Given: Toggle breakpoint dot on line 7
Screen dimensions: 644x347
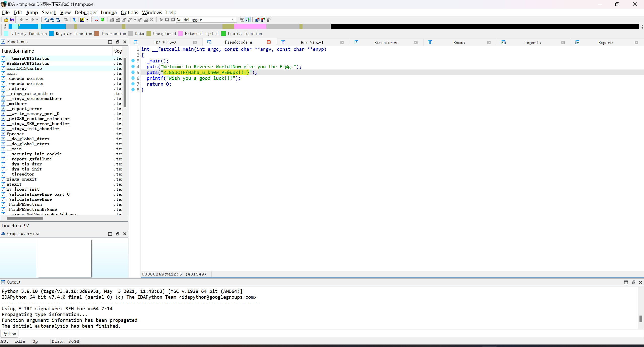Looking at the screenshot, I should [133, 84].
